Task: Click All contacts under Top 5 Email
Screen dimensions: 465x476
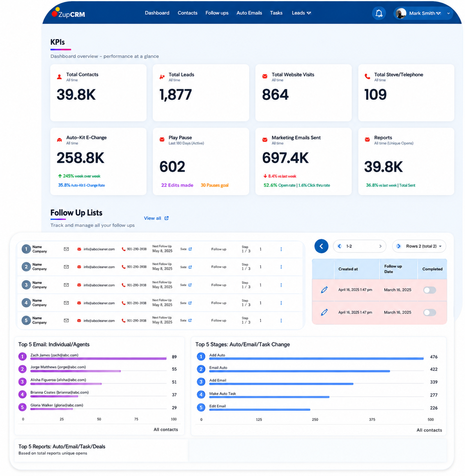Action: (x=166, y=429)
